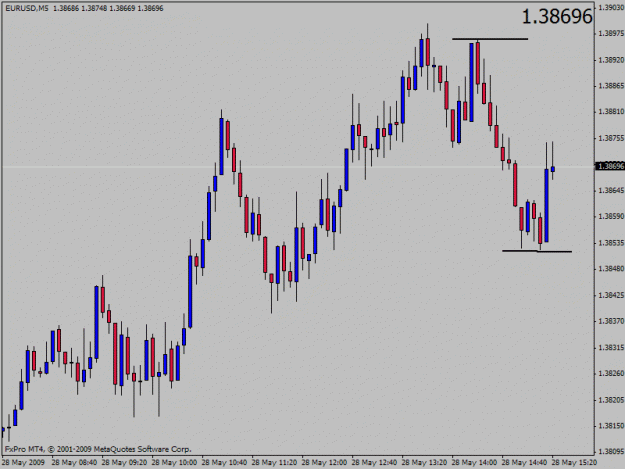This screenshot has width=625, height=469.
Task: Click the 1.38920 price axis label
Action: pyautogui.click(x=611, y=60)
